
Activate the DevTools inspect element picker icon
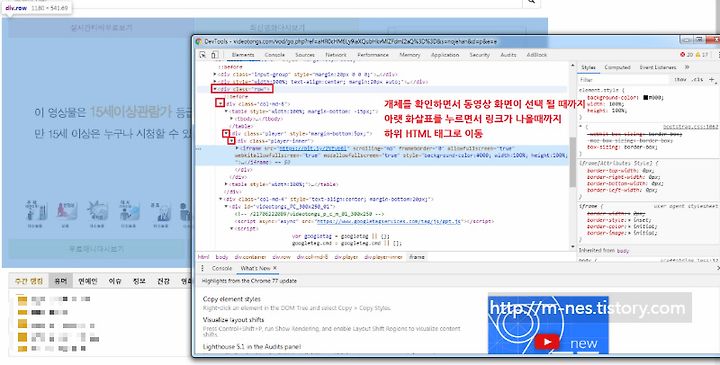pos(202,55)
